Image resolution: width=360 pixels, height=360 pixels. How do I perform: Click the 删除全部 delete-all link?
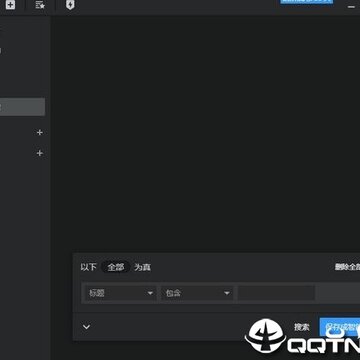[x=347, y=267]
